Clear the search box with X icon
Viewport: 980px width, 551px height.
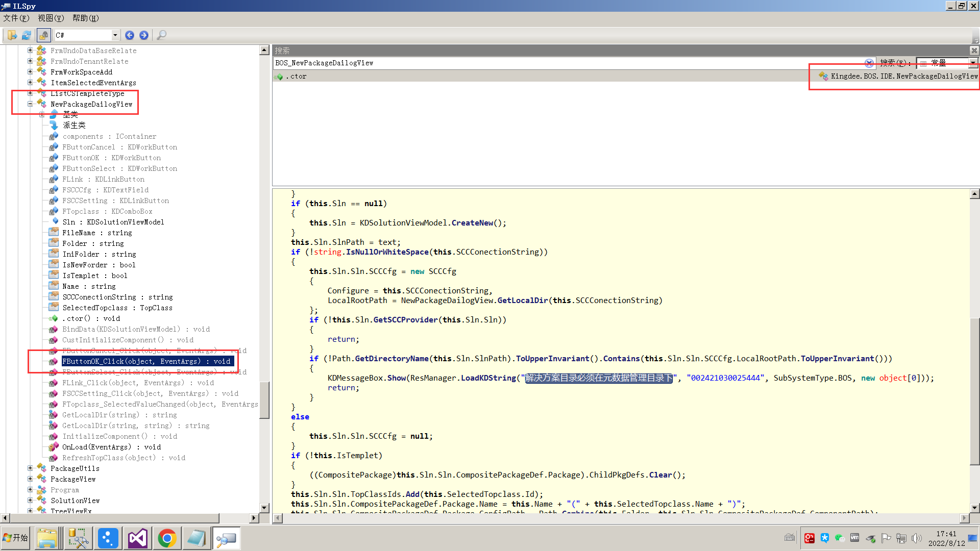(869, 63)
